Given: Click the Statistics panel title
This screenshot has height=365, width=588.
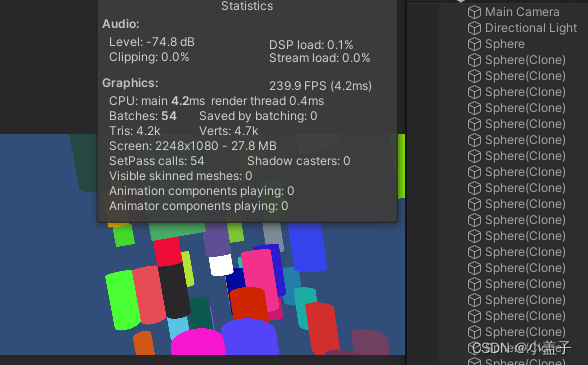Looking at the screenshot, I should [247, 6].
